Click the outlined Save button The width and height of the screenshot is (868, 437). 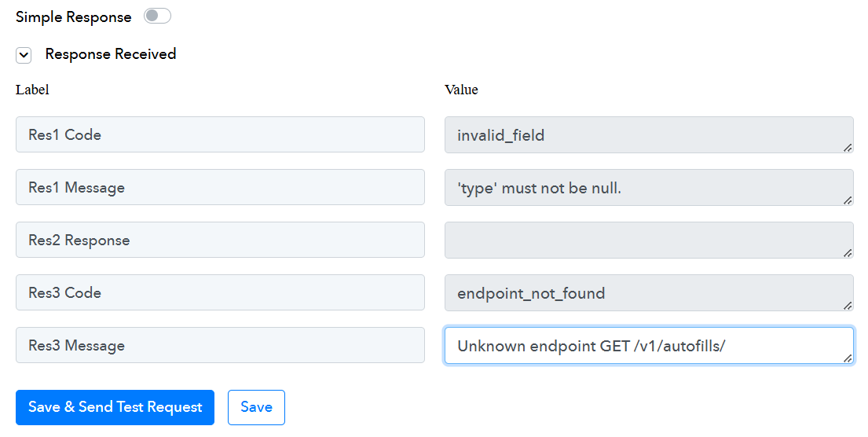coord(256,407)
